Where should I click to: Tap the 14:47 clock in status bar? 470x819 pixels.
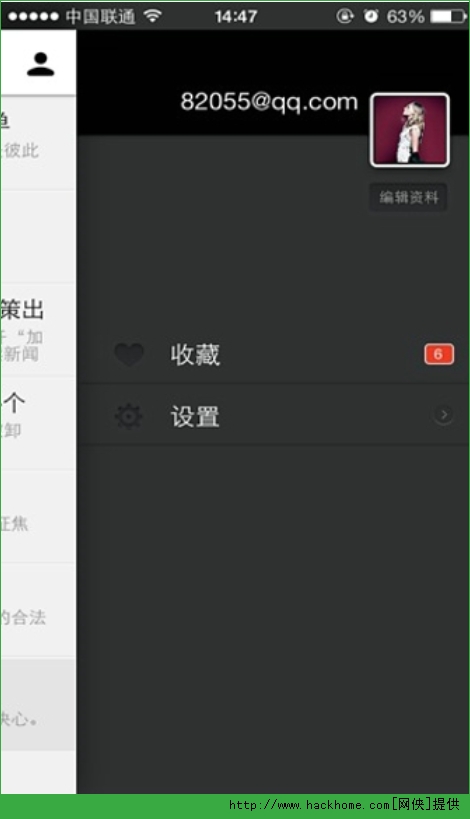coord(236,16)
